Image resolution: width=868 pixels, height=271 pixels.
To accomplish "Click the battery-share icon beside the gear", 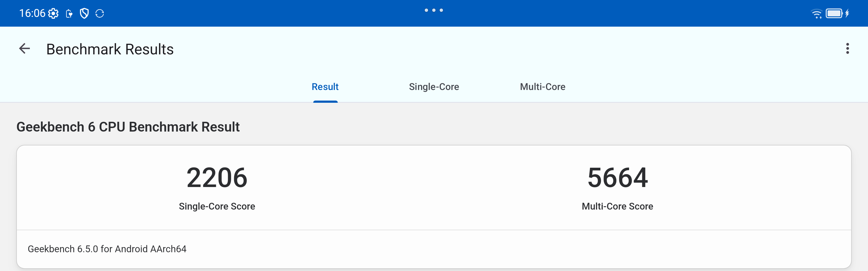I will pyautogui.click(x=69, y=14).
